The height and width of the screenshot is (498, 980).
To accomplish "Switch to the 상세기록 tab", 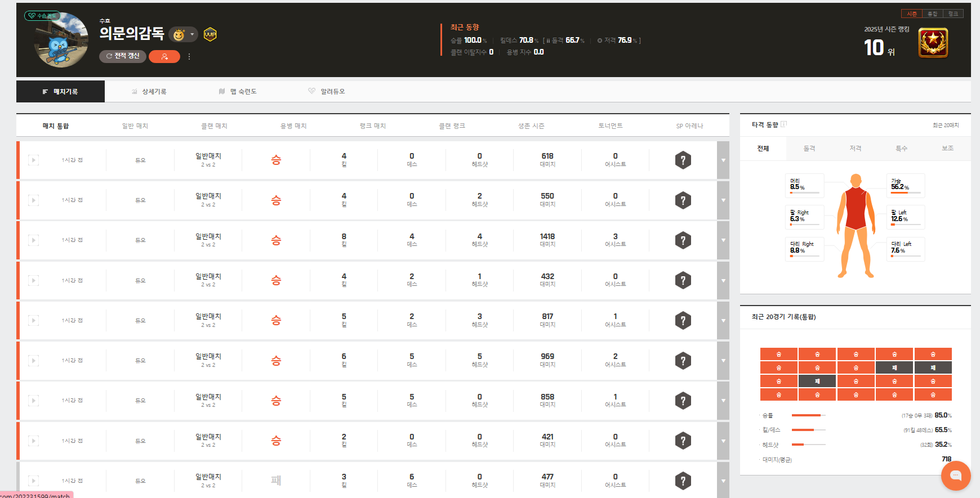I will click(x=149, y=91).
